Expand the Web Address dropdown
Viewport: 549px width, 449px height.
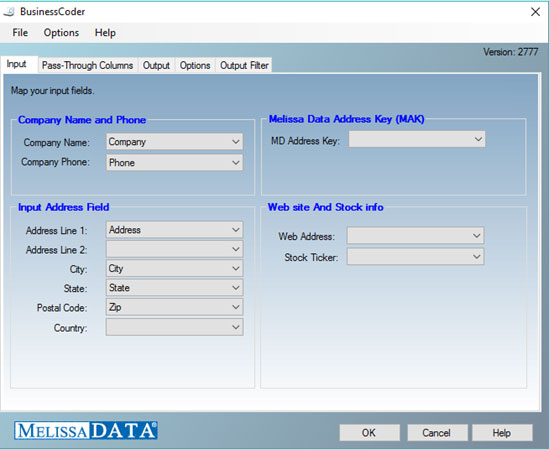coord(415,235)
